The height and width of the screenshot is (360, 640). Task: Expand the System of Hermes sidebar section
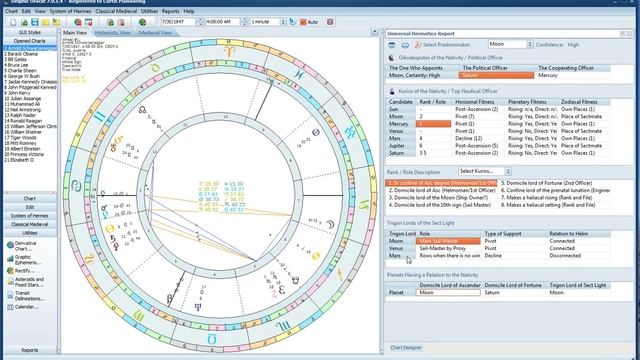coord(30,216)
